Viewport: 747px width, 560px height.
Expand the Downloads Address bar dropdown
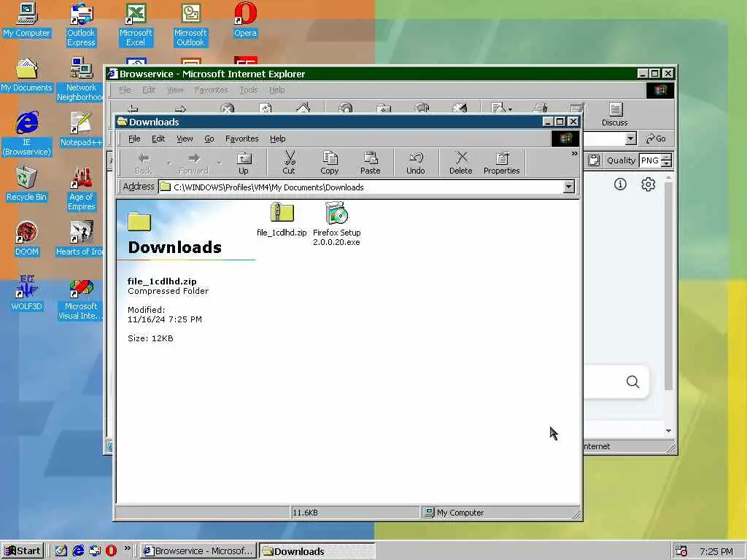coord(569,187)
